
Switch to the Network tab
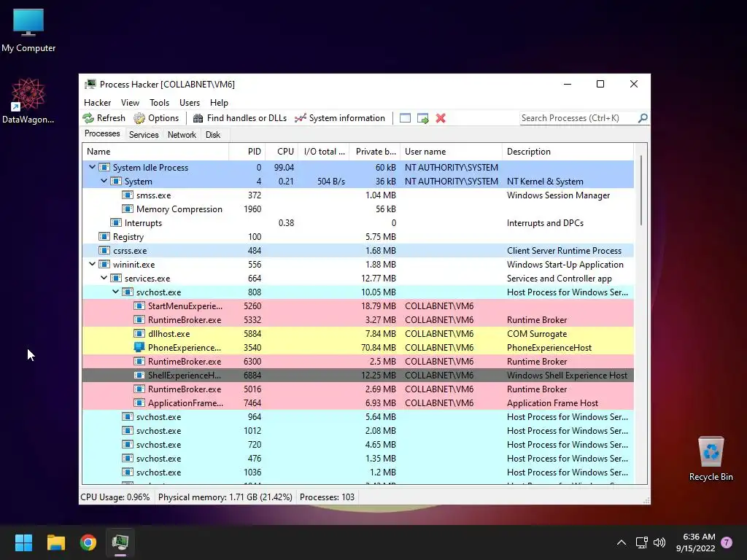(x=182, y=135)
